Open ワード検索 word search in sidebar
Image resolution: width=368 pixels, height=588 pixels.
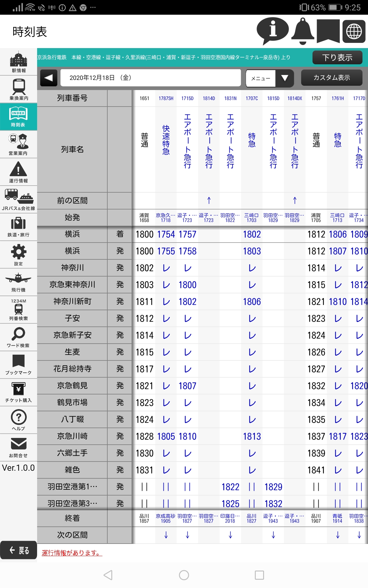click(x=18, y=337)
